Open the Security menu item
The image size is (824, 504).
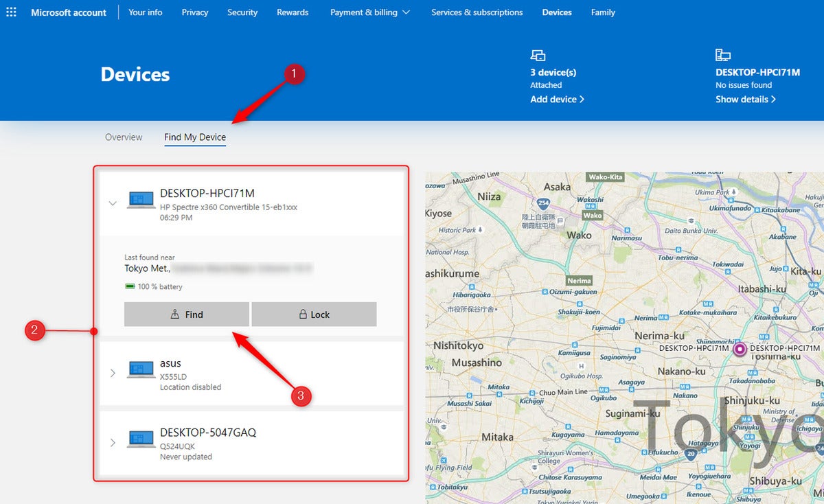(242, 12)
